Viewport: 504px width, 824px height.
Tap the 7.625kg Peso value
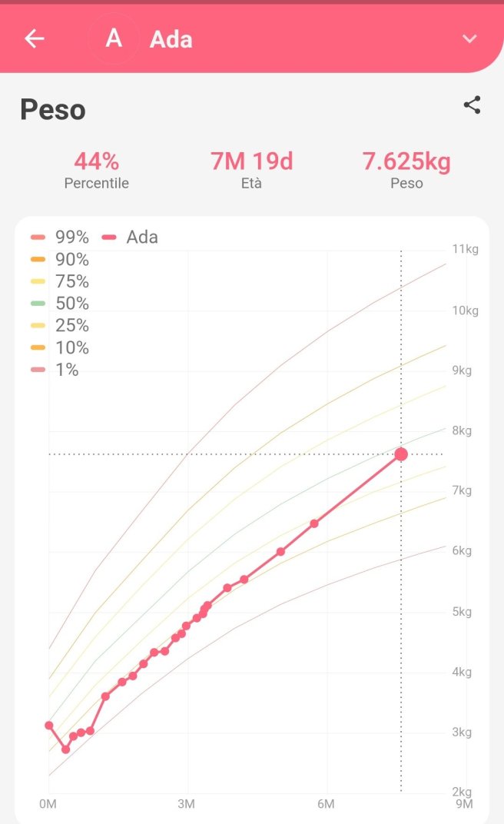406,161
